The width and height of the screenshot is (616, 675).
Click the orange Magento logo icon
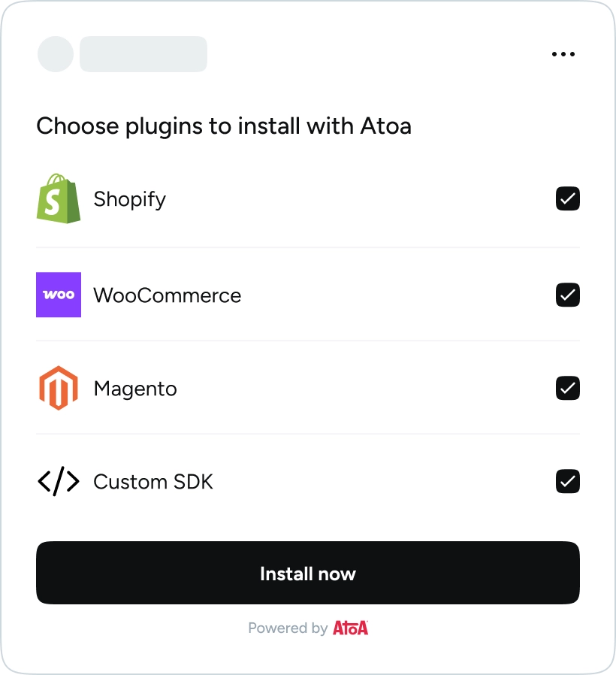59,388
